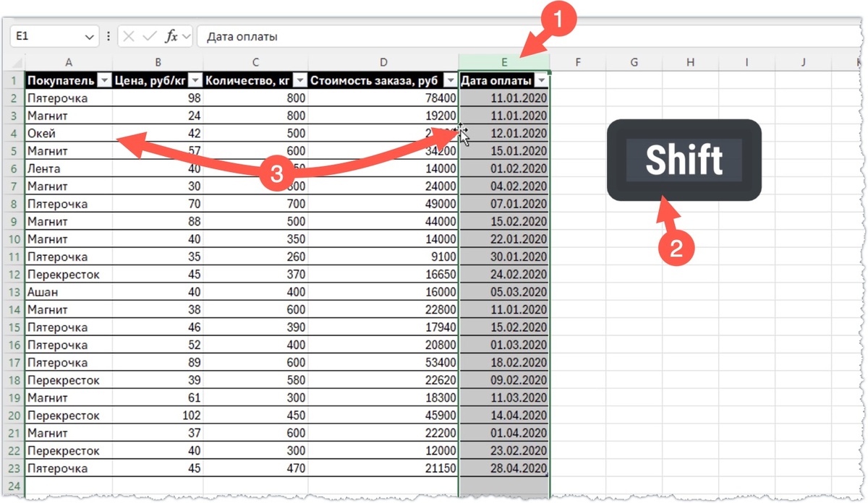Image resolution: width=868 pixels, height=503 pixels.
Task: Select the order cost cell 19200
Action: pyautogui.click(x=383, y=116)
